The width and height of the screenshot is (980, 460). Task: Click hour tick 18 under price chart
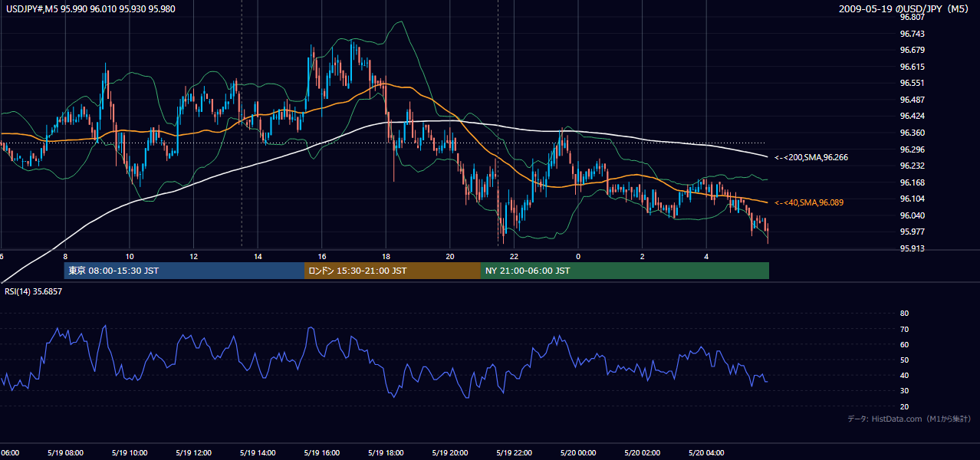[x=386, y=257]
